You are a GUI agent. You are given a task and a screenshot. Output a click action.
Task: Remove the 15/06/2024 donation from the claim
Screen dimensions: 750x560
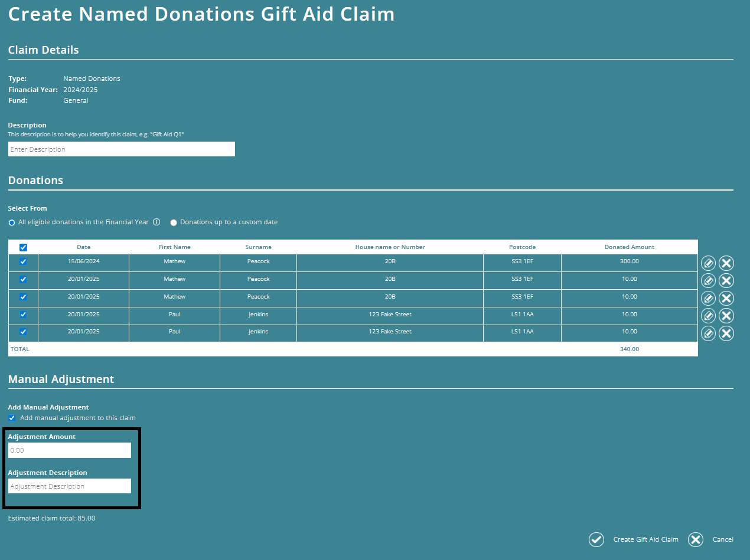click(x=726, y=263)
